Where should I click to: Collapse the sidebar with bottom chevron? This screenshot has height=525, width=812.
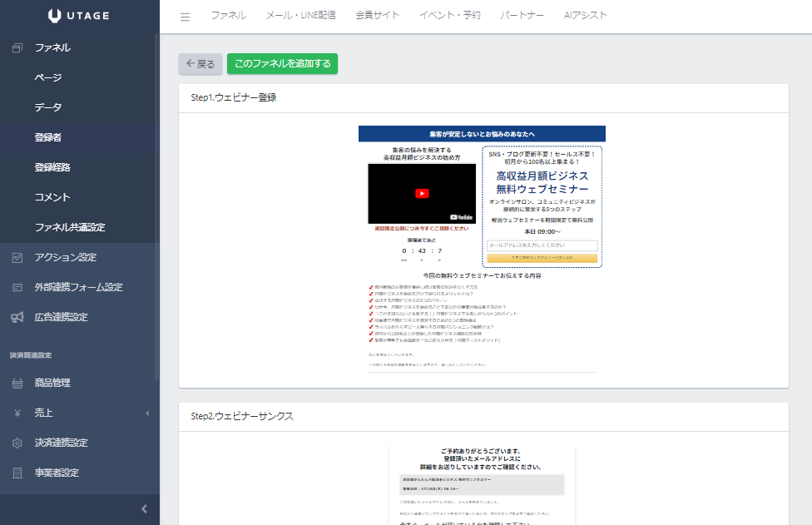pyautogui.click(x=144, y=508)
